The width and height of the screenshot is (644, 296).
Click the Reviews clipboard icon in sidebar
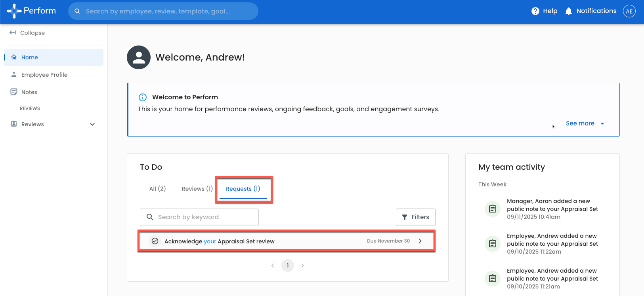coord(14,124)
